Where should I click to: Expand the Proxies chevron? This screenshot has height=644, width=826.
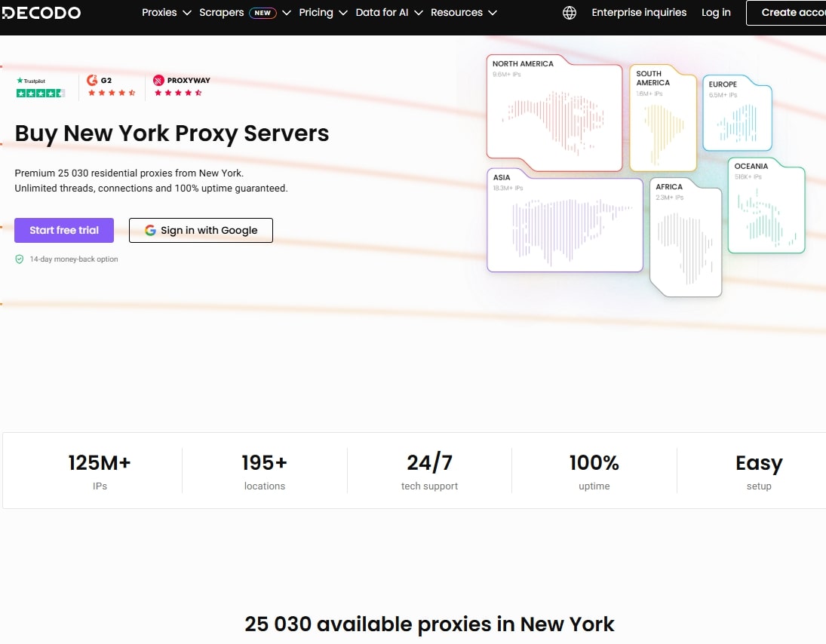186,13
